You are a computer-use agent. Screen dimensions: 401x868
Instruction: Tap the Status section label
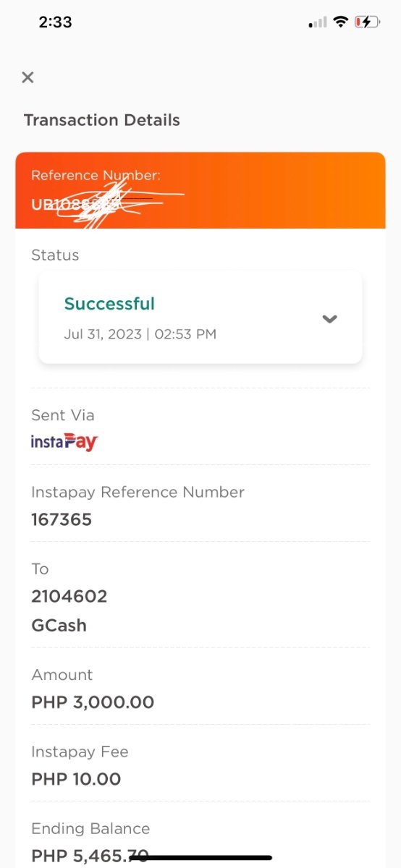pyautogui.click(x=55, y=255)
